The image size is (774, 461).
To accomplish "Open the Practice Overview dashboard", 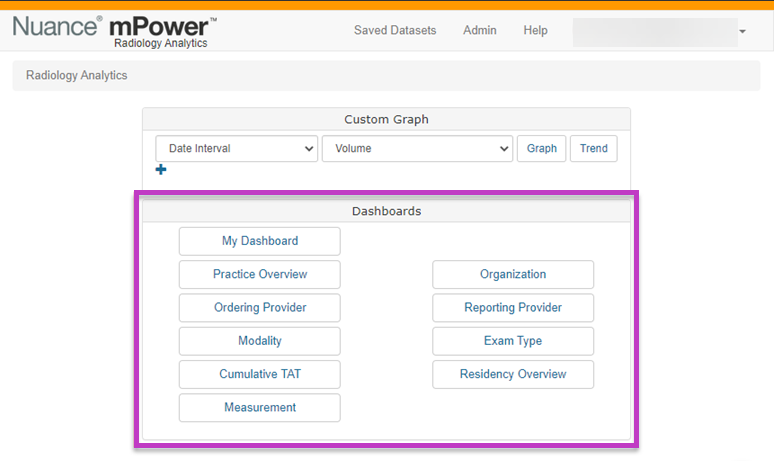I will 260,274.
